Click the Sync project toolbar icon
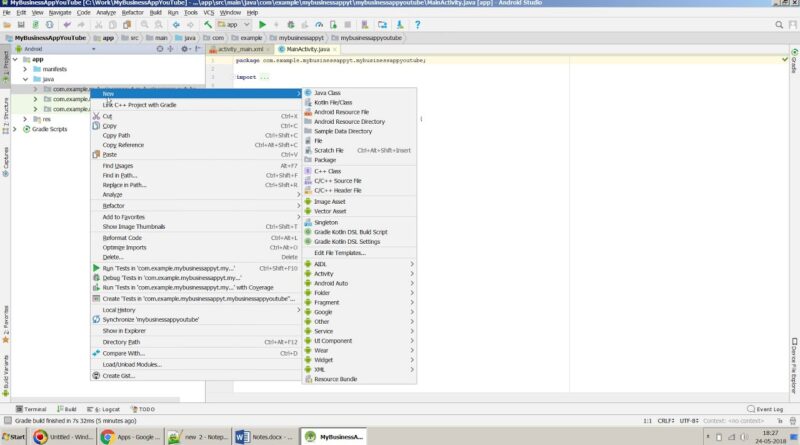 [x=35, y=24]
